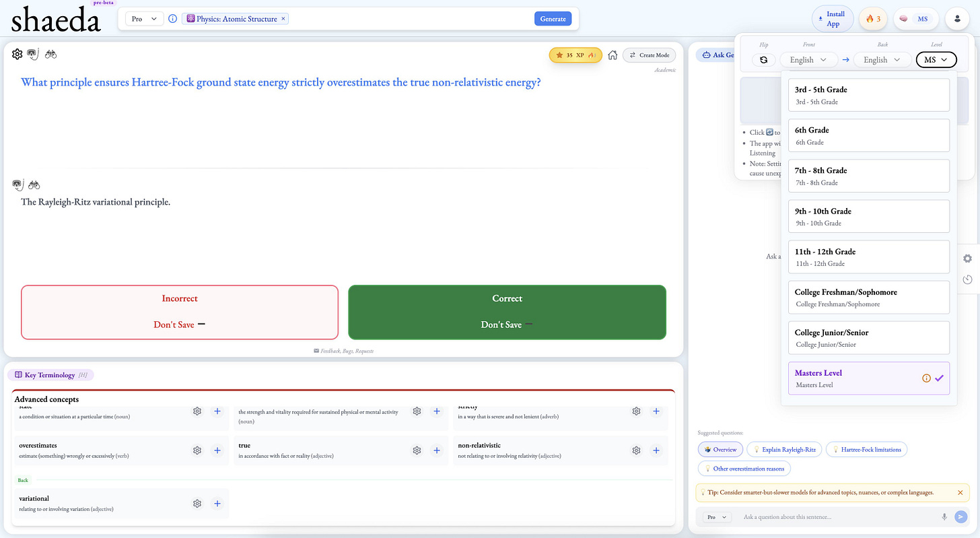Click the Generate button

point(553,19)
